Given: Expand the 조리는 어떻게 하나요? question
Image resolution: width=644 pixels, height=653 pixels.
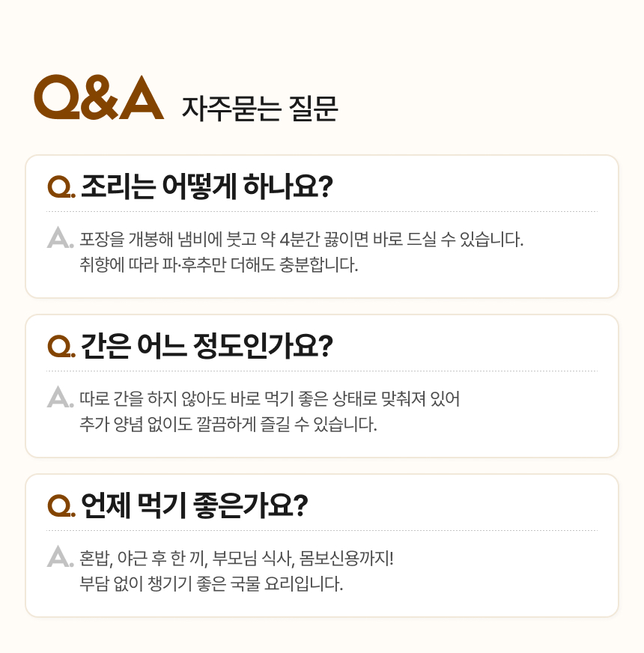Looking at the screenshot, I should [x=207, y=186].
